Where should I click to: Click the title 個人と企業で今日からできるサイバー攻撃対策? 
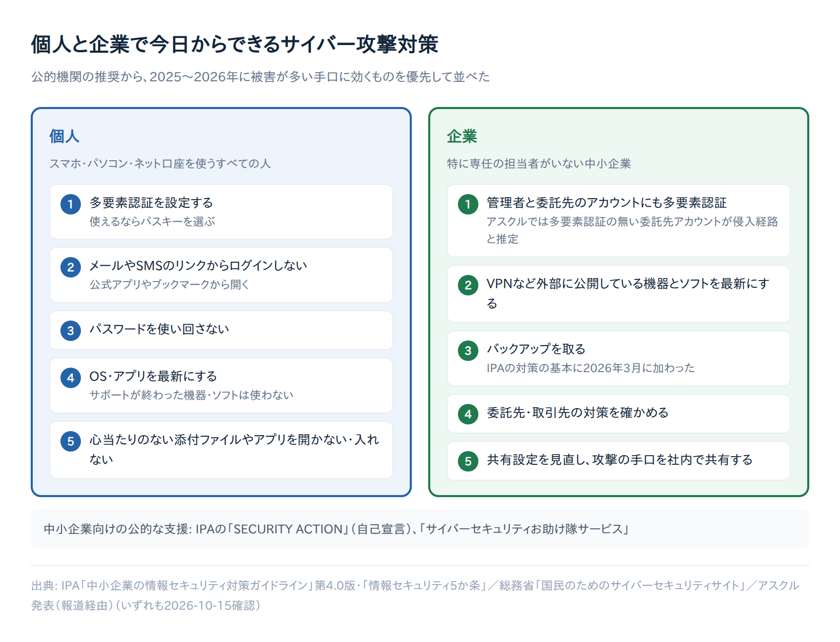coord(235,45)
